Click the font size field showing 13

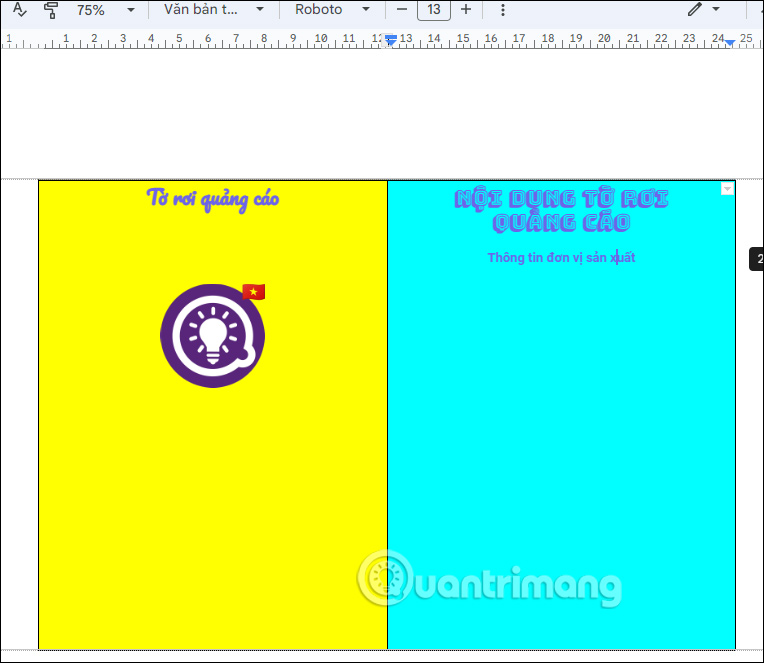(434, 10)
